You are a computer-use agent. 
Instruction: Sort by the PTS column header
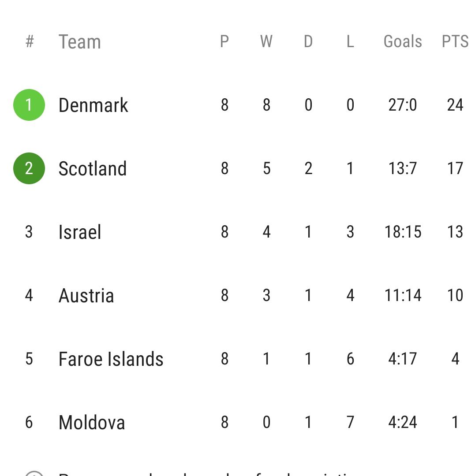(x=455, y=41)
